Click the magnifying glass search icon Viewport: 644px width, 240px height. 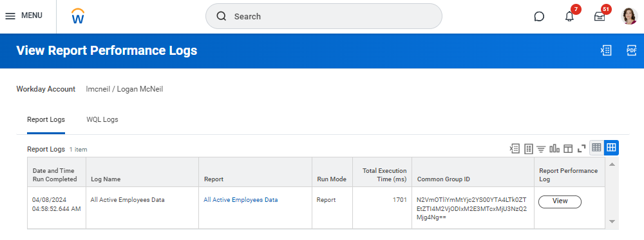pos(222,16)
